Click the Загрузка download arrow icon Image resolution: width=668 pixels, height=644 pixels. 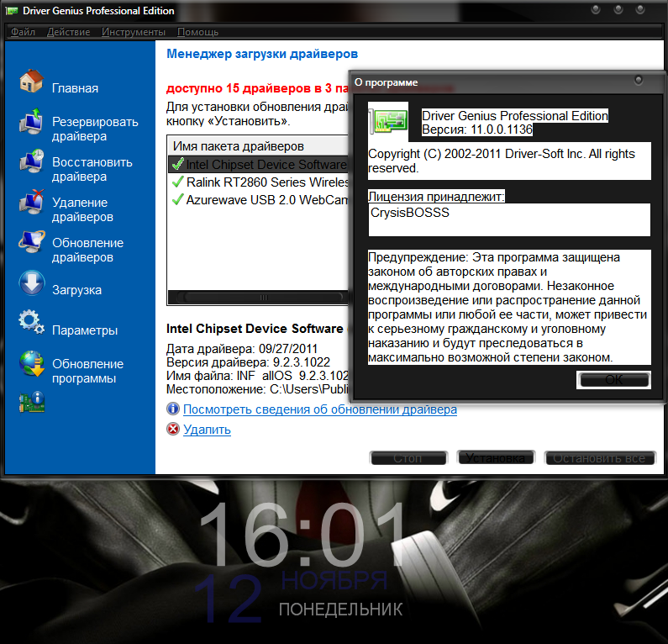point(32,283)
